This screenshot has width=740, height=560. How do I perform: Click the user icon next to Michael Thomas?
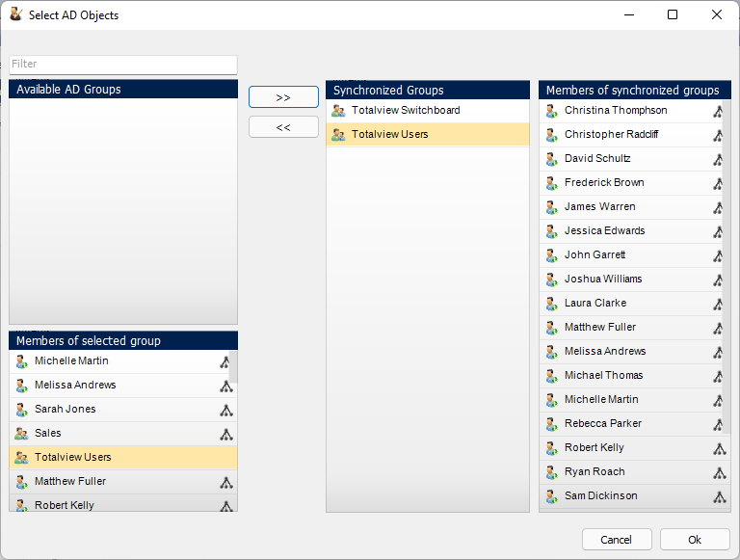[x=551, y=376]
